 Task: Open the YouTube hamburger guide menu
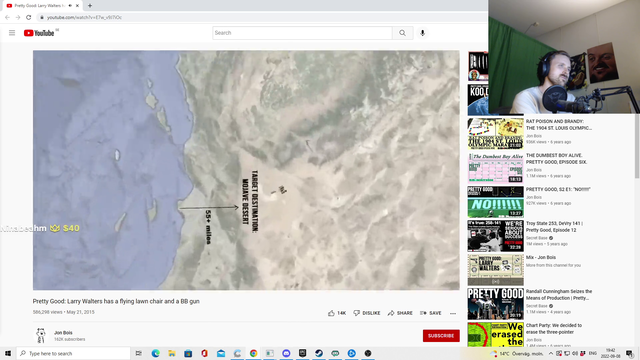12,33
